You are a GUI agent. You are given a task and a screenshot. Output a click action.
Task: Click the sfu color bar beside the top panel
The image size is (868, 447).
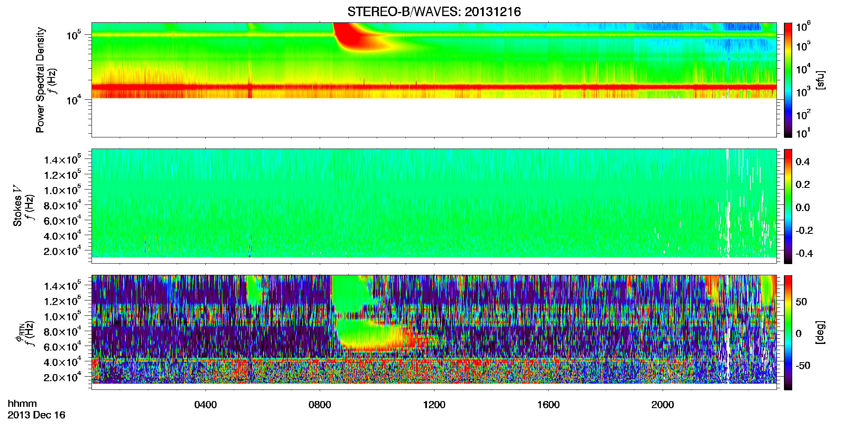click(788, 80)
